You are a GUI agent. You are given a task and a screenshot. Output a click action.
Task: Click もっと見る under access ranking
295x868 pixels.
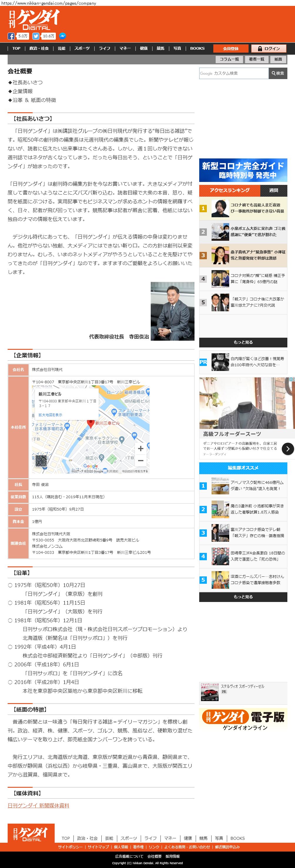pyautogui.click(x=243, y=342)
